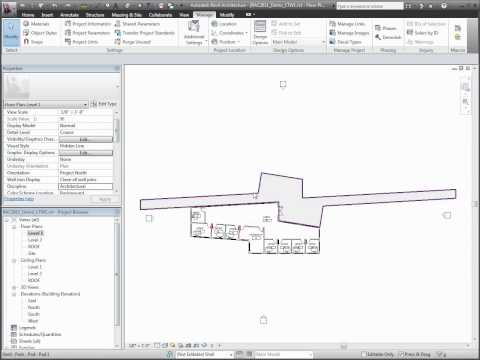Click Select by ID tool

point(423,33)
